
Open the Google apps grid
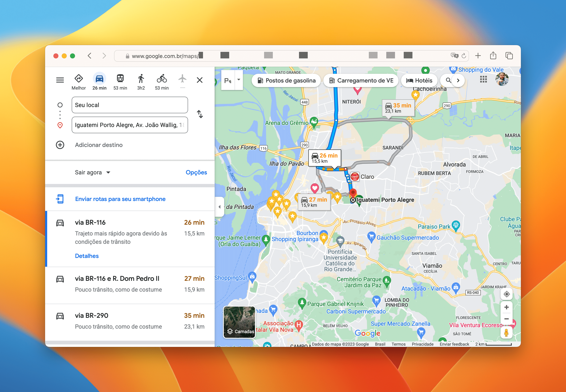483,79
